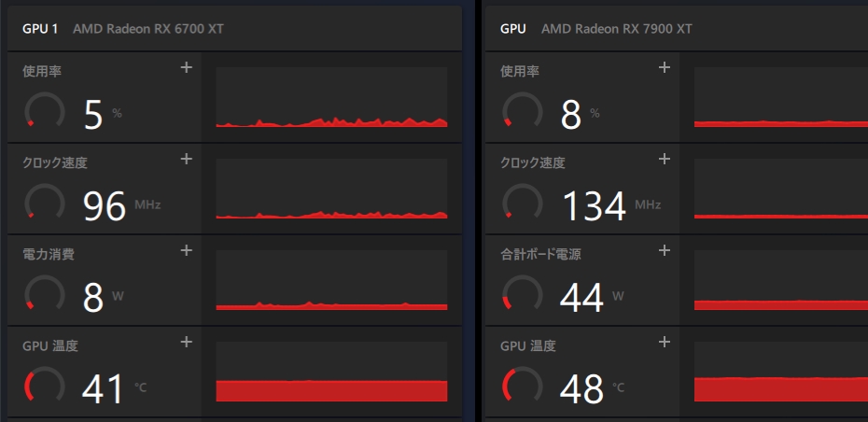The width and height of the screenshot is (868, 422).
Task: Expand 使用率 plus icon for RX 6700 XT
Action: 187,67
